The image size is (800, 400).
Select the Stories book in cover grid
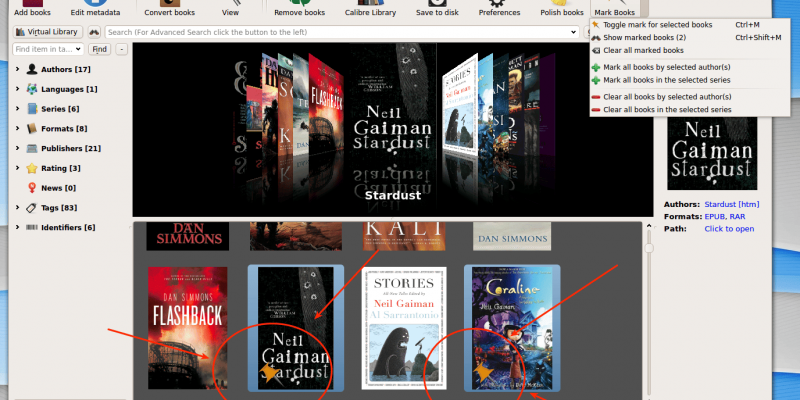click(x=404, y=328)
